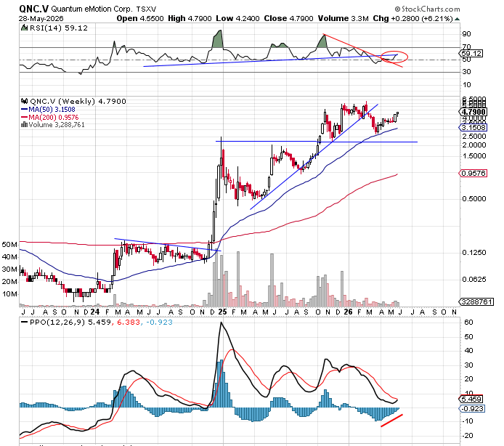Click the 28-May-2026 date
The width and height of the screenshot is (504, 446).
[41, 19]
